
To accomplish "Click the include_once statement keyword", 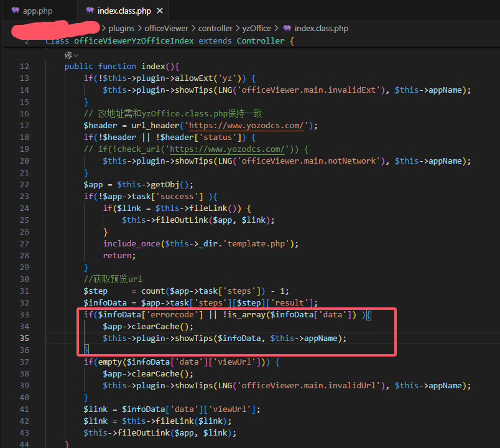I will coord(131,244).
